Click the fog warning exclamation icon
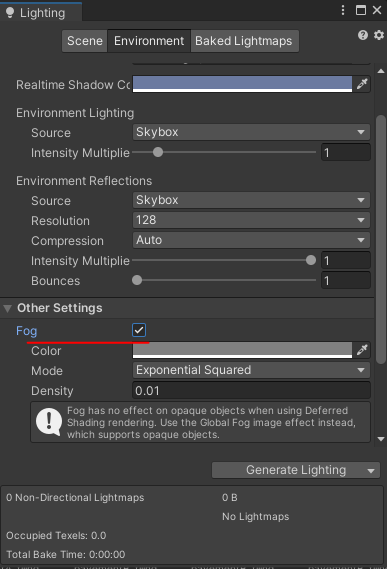Screen dimensions: 387x569 pos(49,422)
